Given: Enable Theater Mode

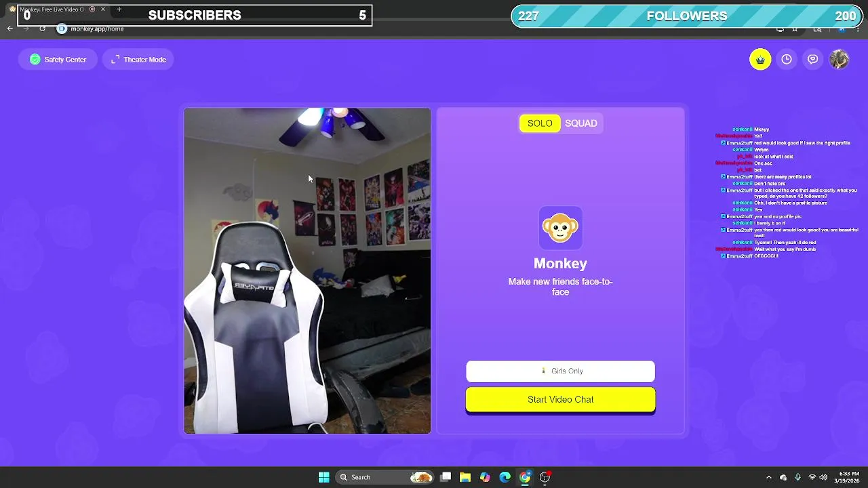Looking at the screenshot, I should (x=138, y=60).
